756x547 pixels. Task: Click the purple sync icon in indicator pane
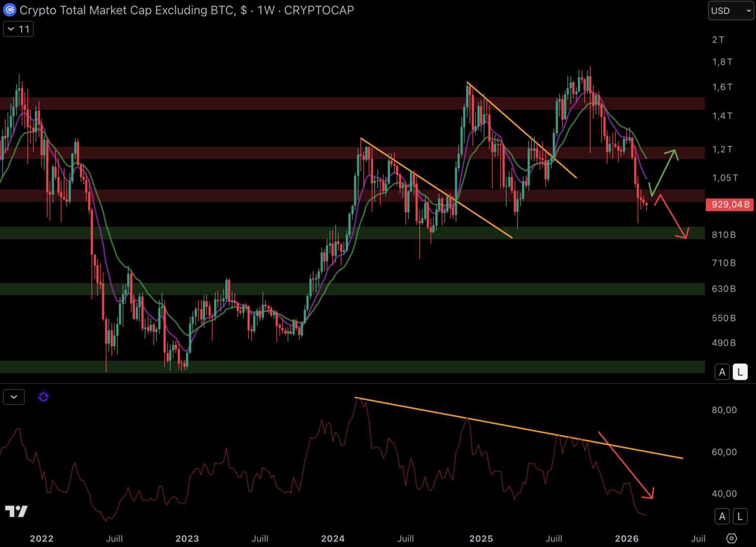44,397
